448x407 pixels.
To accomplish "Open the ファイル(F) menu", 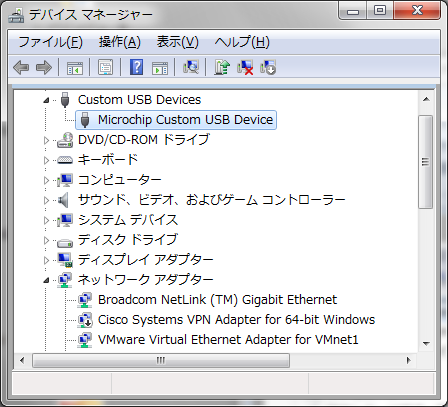I will point(50,42).
